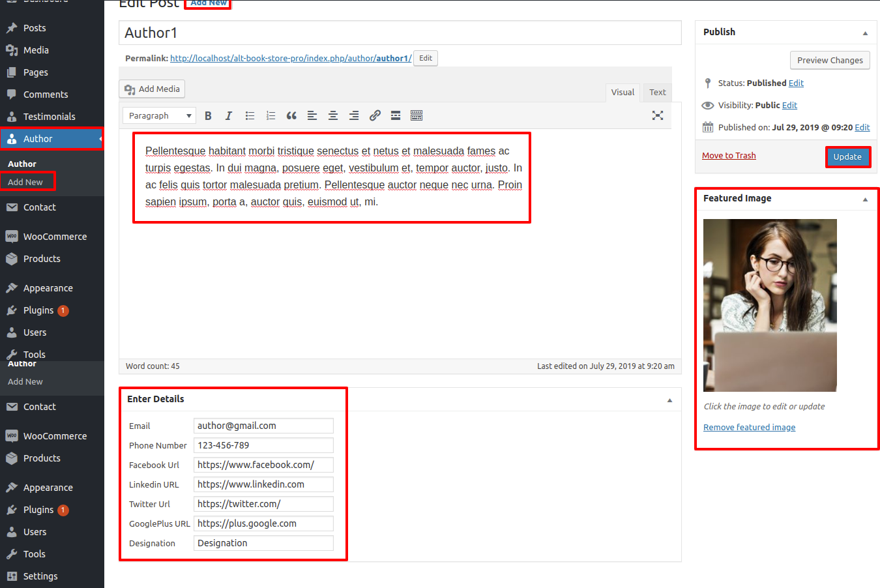Click the Add Media button
880x588 pixels.
[x=152, y=89]
